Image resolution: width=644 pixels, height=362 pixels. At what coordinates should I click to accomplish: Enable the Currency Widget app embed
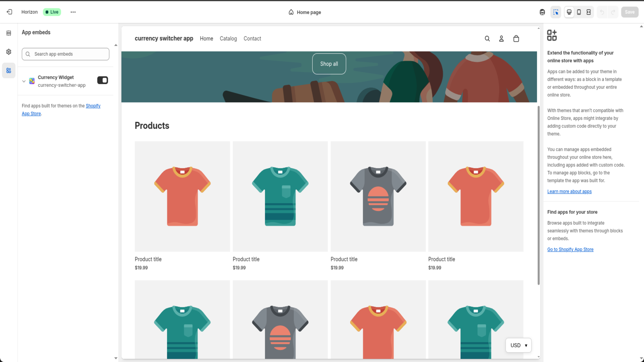[103, 80]
